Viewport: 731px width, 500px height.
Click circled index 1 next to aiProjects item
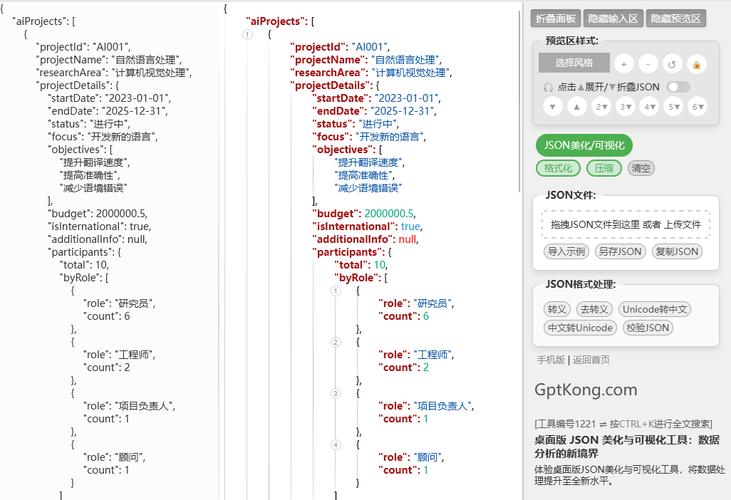tap(248, 34)
